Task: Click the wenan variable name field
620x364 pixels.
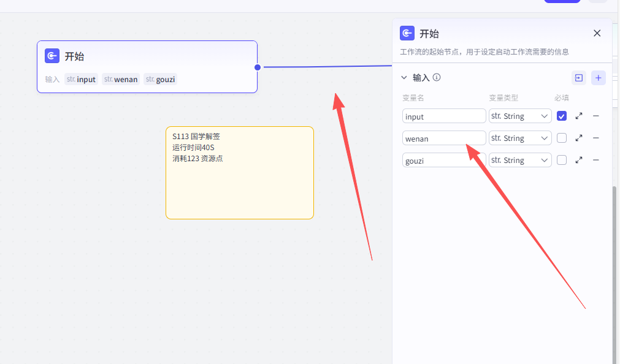Action: pos(444,138)
